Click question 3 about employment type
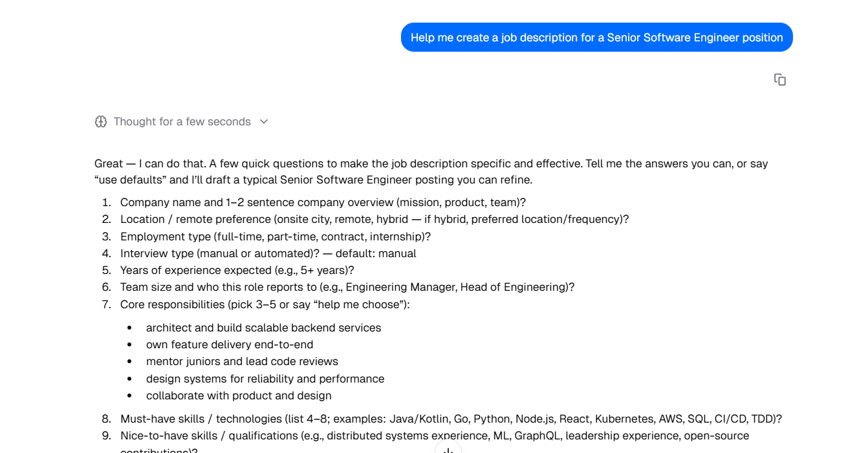 coord(274,236)
